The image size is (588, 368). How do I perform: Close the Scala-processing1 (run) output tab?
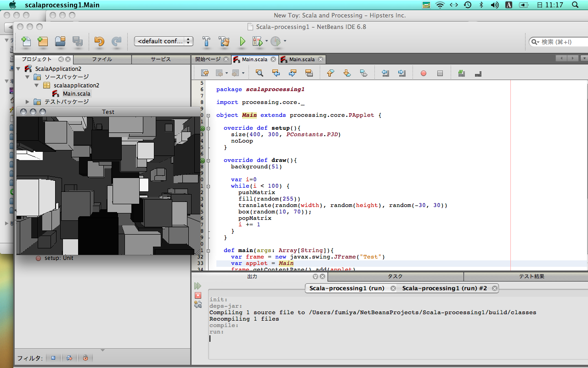[x=393, y=288]
